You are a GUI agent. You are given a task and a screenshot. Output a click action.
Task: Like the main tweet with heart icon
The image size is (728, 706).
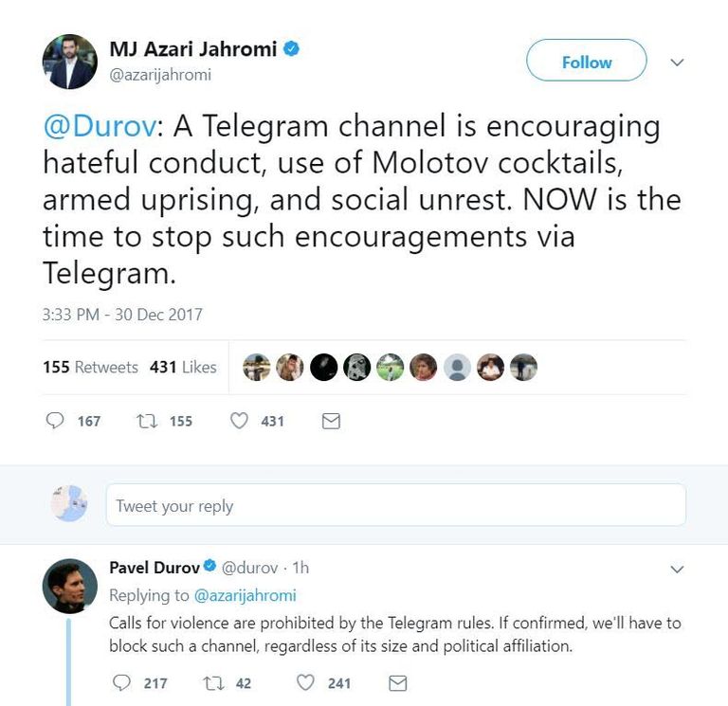click(240, 421)
